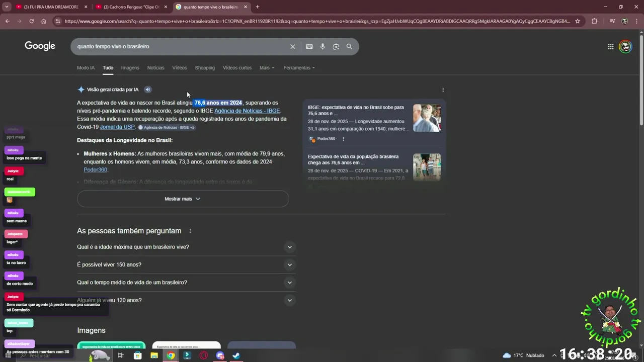The width and height of the screenshot is (644, 362).
Task: Open the AI overview three-dot options
Action: point(443,90)
